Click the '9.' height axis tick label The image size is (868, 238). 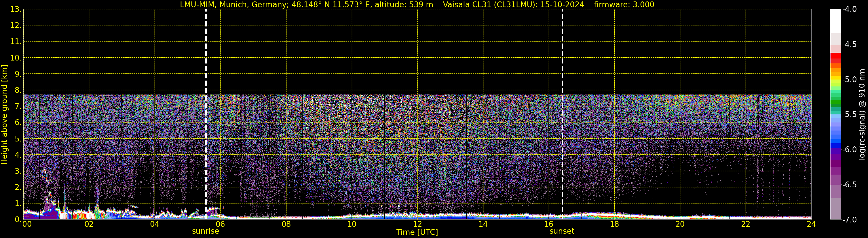(18, 74)
